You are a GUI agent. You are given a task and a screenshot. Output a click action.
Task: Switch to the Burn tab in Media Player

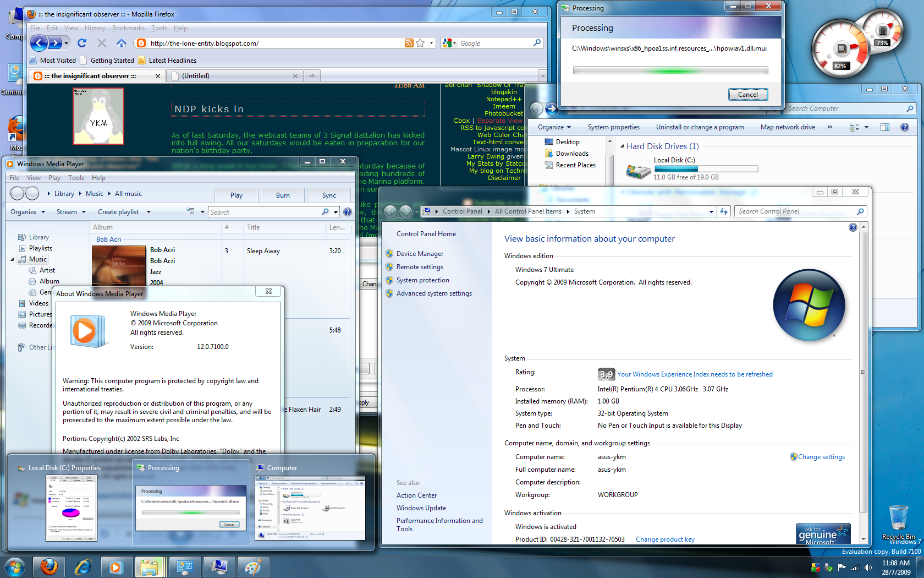283,195
